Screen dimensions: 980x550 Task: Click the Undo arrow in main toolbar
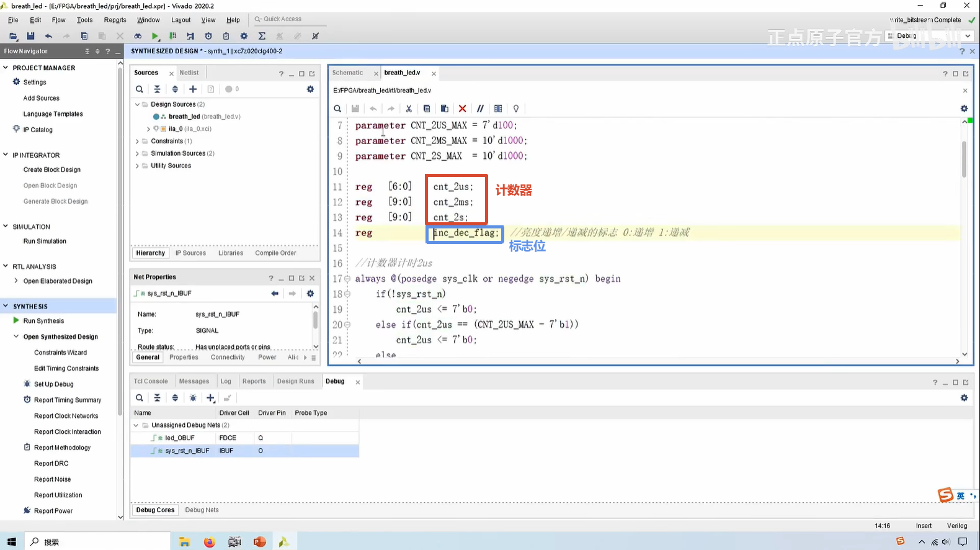tap(48, 36)
